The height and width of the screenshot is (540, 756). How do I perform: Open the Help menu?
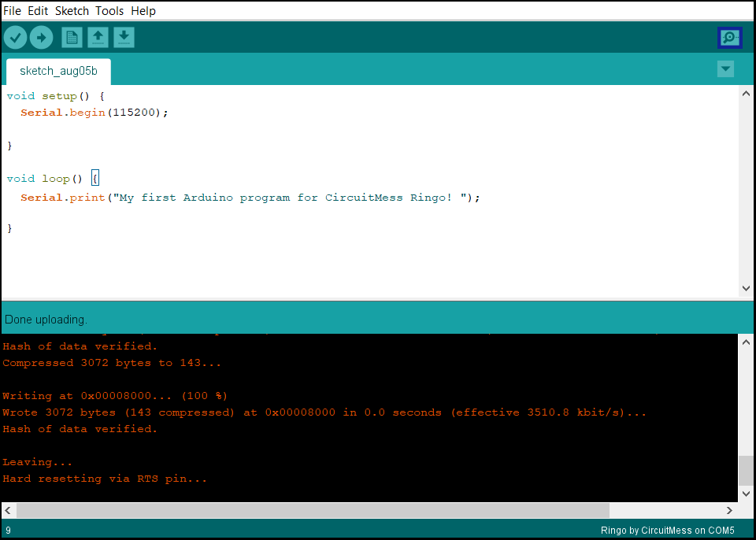[x=143, y=10]
